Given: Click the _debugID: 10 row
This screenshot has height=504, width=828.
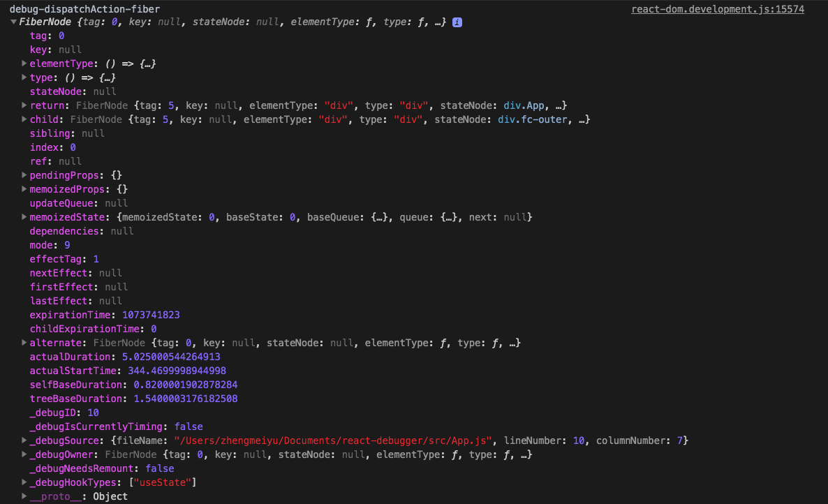Looking at the screenshot, I should pyautogui.click(x=64, y=413).
